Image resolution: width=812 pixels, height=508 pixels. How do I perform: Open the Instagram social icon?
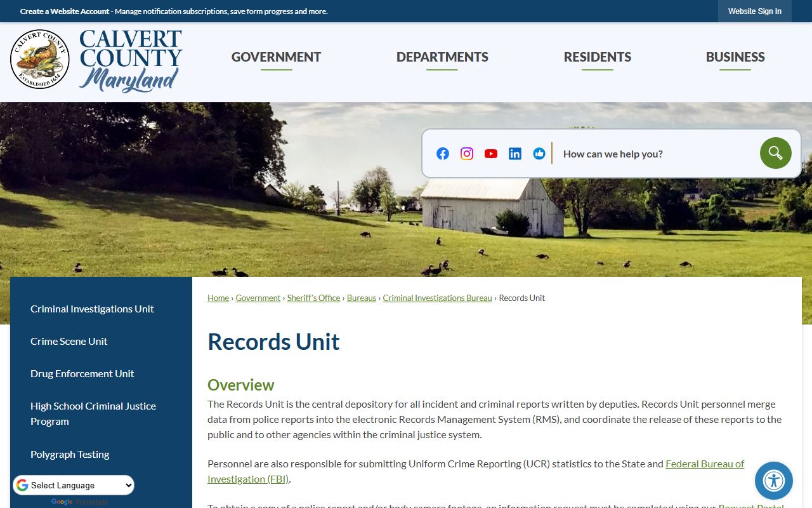(x=467, y=154)
